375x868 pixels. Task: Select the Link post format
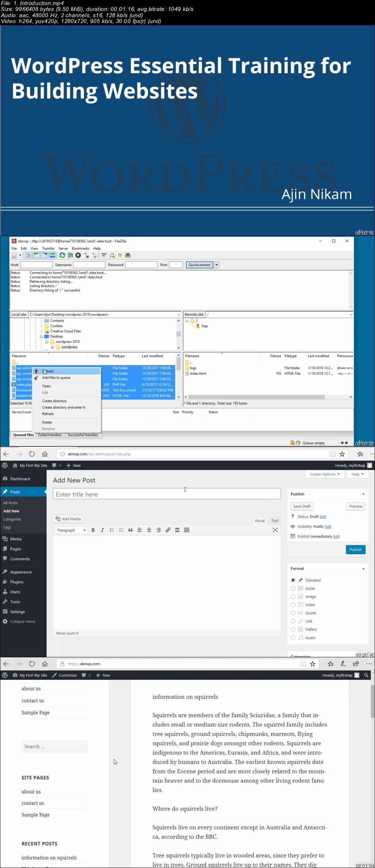tap(293, 621)
